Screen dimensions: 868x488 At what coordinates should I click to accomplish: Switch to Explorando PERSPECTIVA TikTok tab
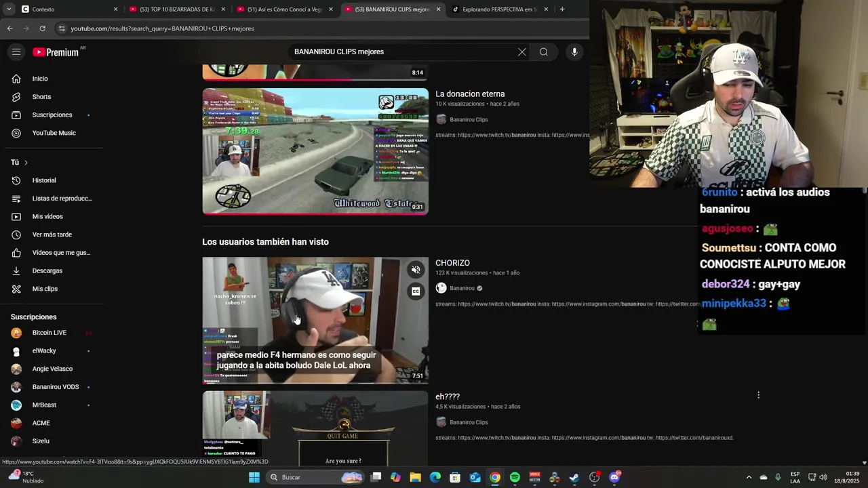click(x=500, y=9)
